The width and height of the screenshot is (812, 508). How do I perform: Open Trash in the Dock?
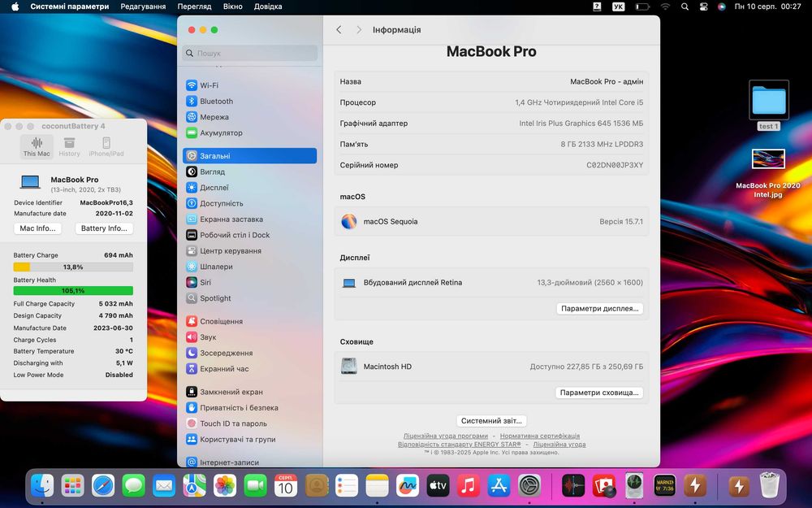[x=770, y=485]
